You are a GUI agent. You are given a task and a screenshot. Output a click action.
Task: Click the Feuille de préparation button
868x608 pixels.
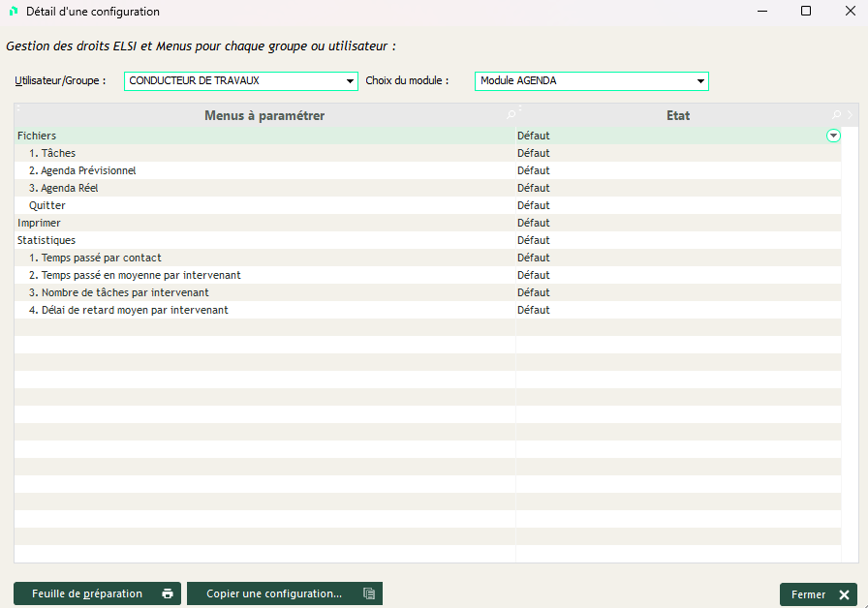coord(97,593)
